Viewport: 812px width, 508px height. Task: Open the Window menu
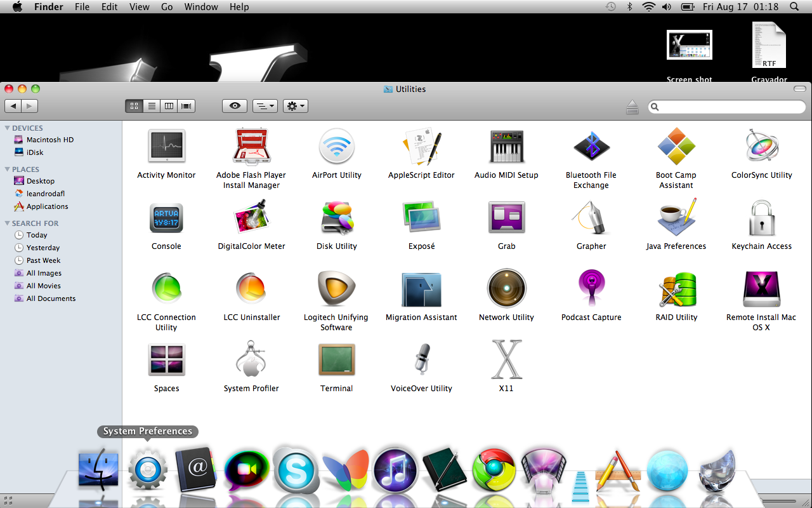(200, 7)
